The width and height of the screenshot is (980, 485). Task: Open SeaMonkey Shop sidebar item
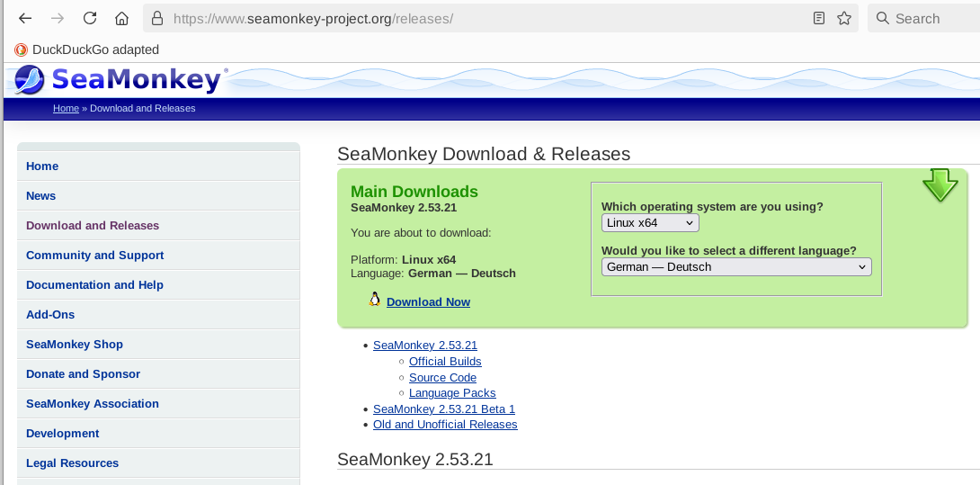coord(158,345)
